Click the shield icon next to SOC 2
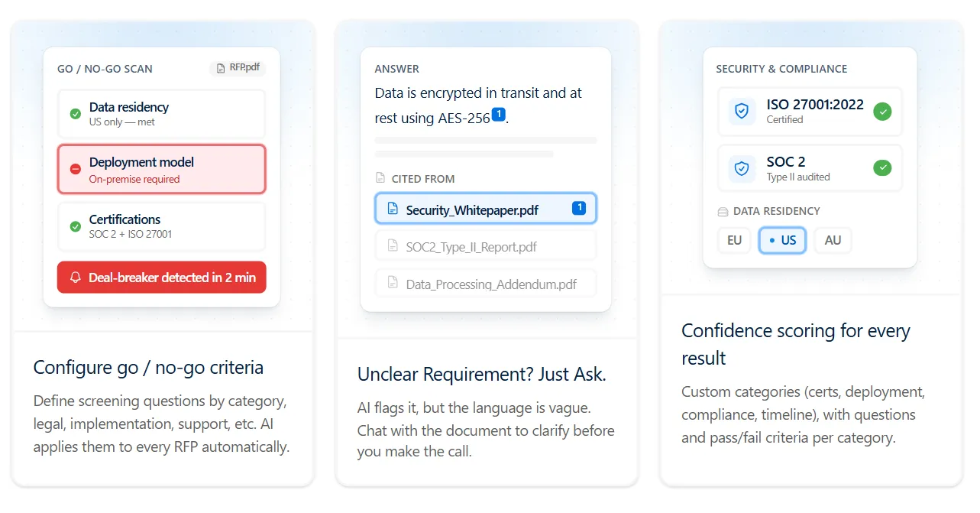Viewport: 980px width, 513px height. 742,168
